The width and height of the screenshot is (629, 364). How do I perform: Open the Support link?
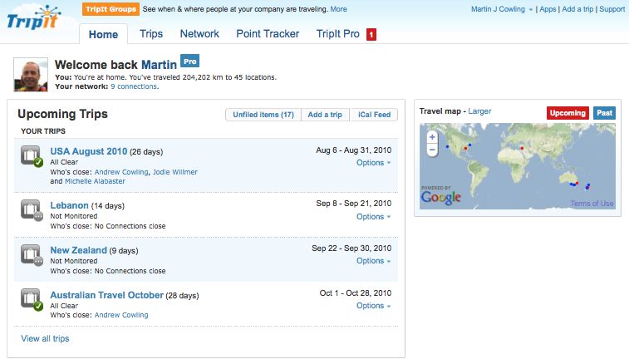(x=612, y=9)
